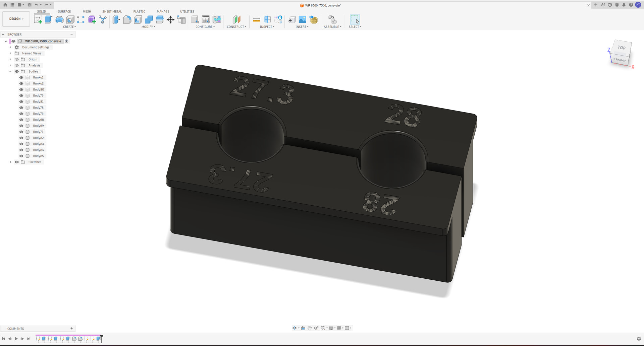Screen dimensions: 644x346
Task: Hide the Runko1 body
Action: point(21,77)
